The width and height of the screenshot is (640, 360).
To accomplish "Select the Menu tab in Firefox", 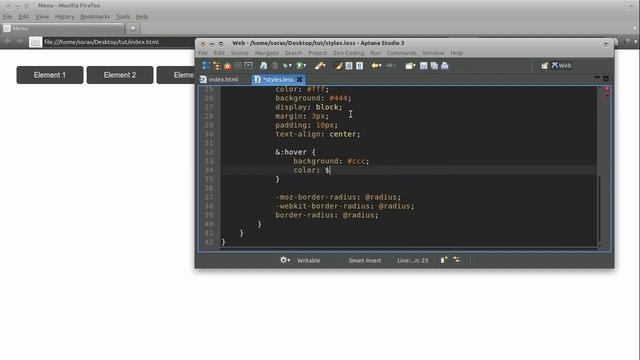I will pyautogui.click(x=63, y=29).
